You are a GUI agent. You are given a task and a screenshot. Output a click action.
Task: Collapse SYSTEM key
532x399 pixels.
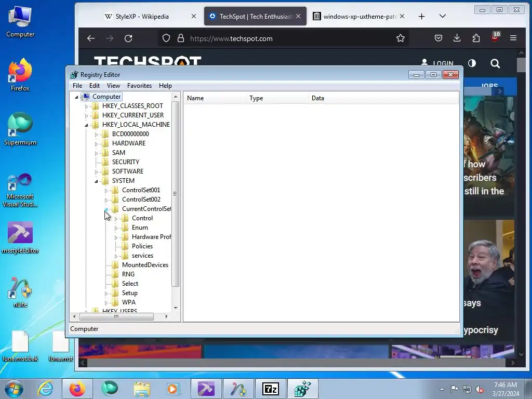(x=96, y=181)
